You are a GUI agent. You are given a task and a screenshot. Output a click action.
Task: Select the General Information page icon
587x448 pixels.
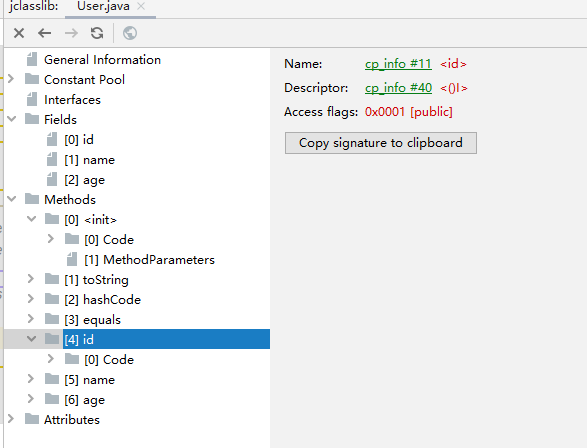(x=32, y=60)
